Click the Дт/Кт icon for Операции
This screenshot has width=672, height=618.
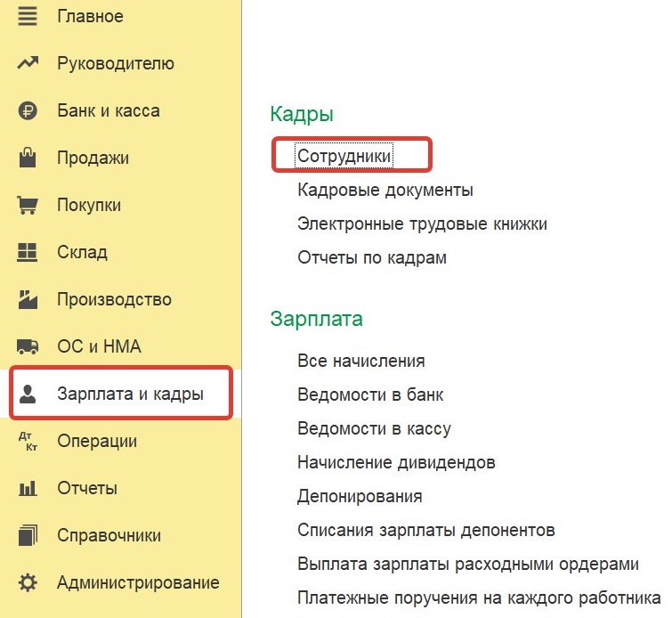tap(28, 442)
